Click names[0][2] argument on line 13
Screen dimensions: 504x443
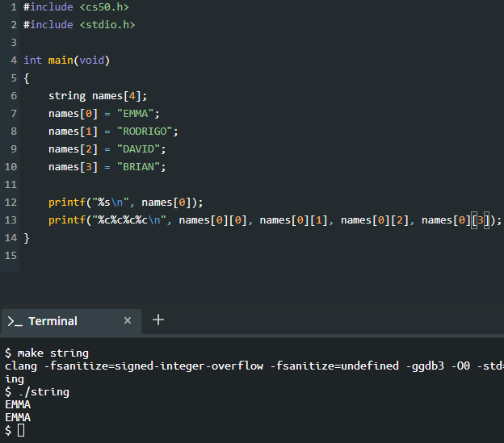[375, 220]
